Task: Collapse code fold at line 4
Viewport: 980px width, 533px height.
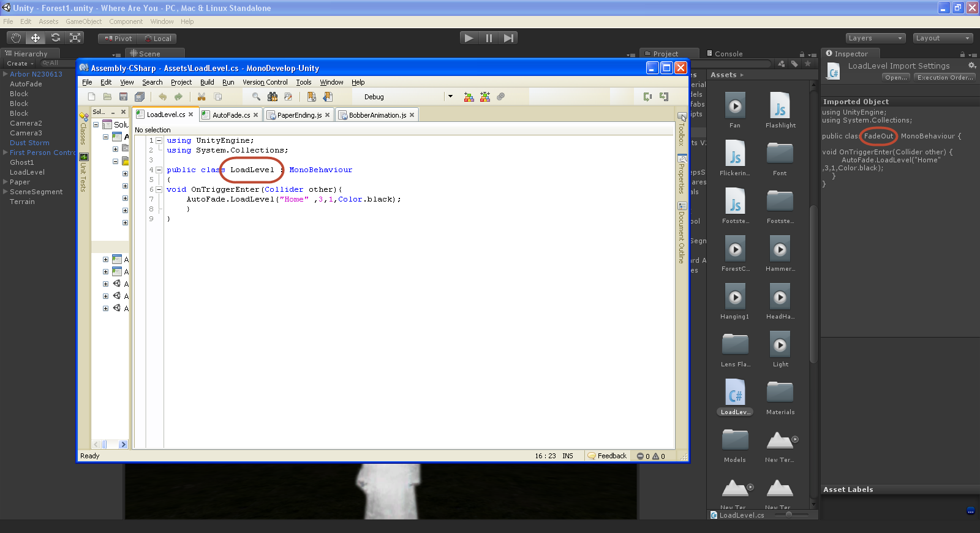Action: pyautogui.click(x=159, y=170)
